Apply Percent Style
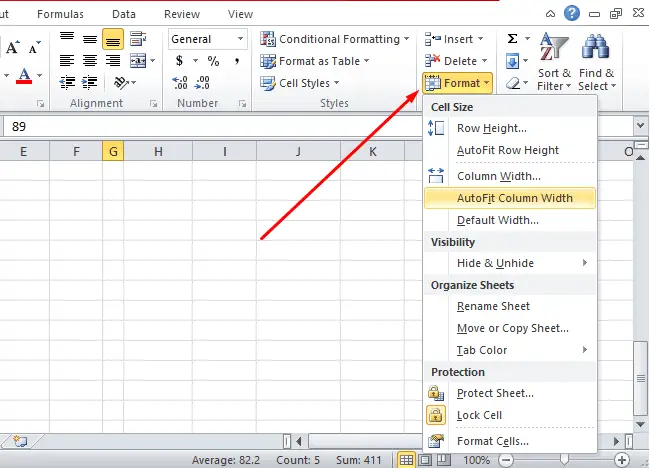Image resolution: width=650 pixels, height=468 pixels. pyautogui.click(x=213, y=61)
